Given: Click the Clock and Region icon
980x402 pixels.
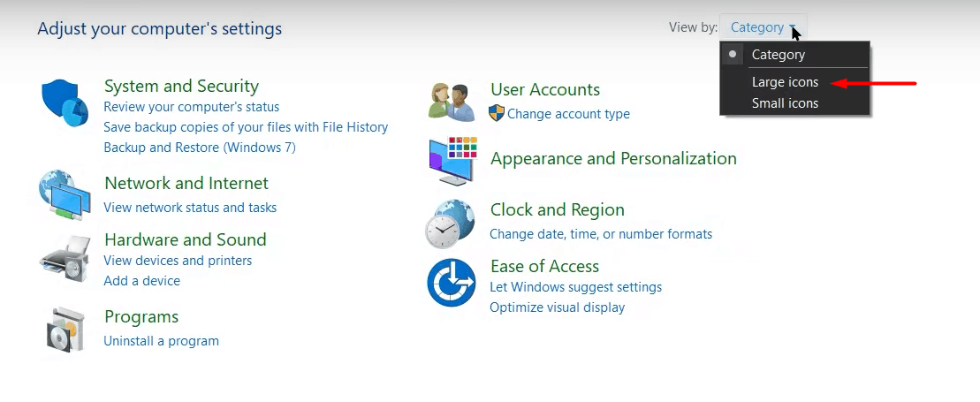Looking at the screenshot, I should coord(451,224).
